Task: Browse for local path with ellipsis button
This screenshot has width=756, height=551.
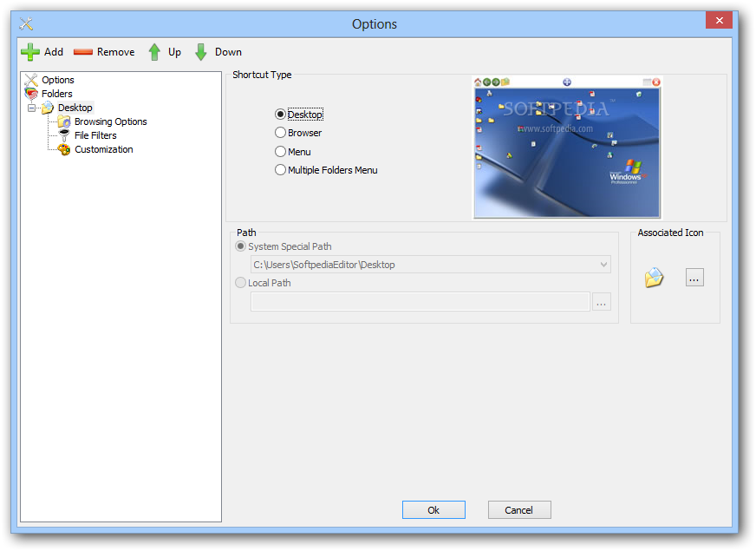Action: click(x=601, y=302)
